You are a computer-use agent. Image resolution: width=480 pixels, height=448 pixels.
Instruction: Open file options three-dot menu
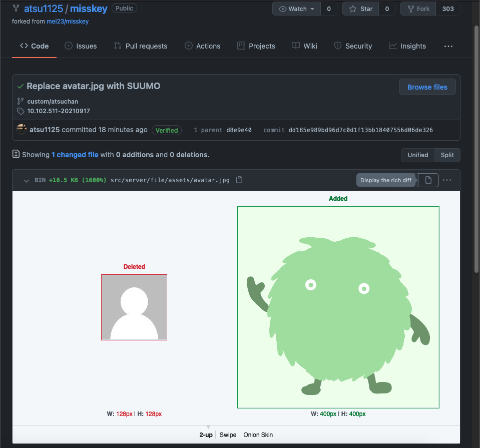[447, 180]
